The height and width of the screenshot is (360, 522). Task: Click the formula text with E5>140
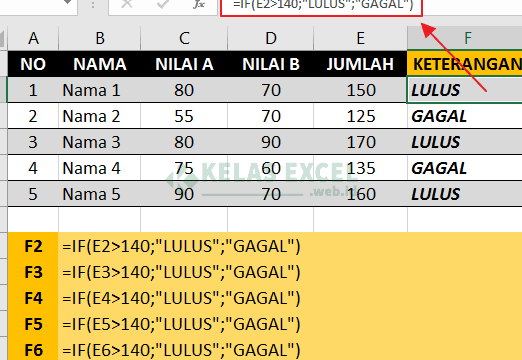pyautogui.click(x=181, y=324)
